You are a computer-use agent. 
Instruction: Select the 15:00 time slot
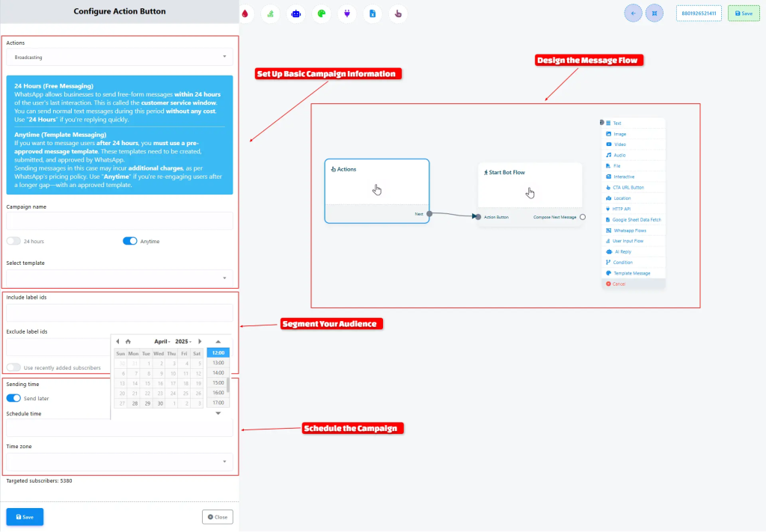pos(218,383)
